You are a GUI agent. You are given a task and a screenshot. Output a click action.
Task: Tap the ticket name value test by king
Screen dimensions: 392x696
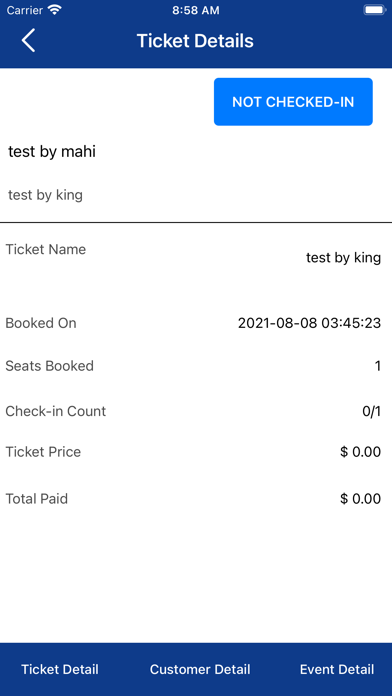pos(343,258)
